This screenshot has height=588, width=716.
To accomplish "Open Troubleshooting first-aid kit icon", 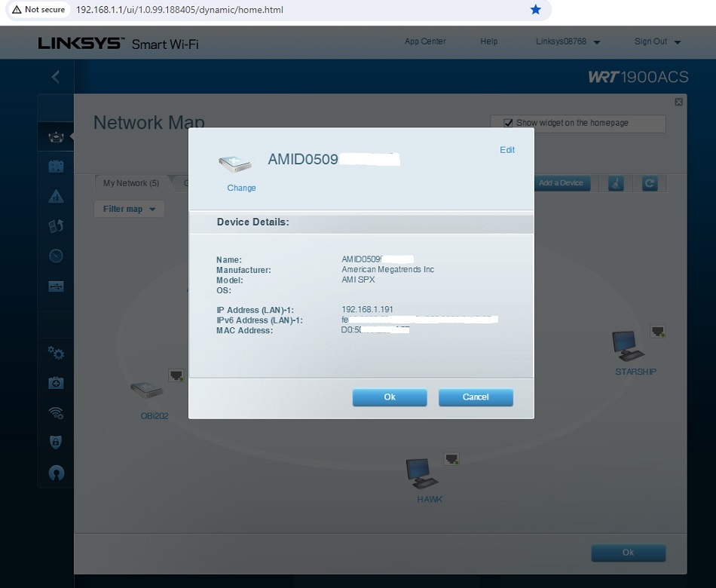I will [x=56, y=382].
